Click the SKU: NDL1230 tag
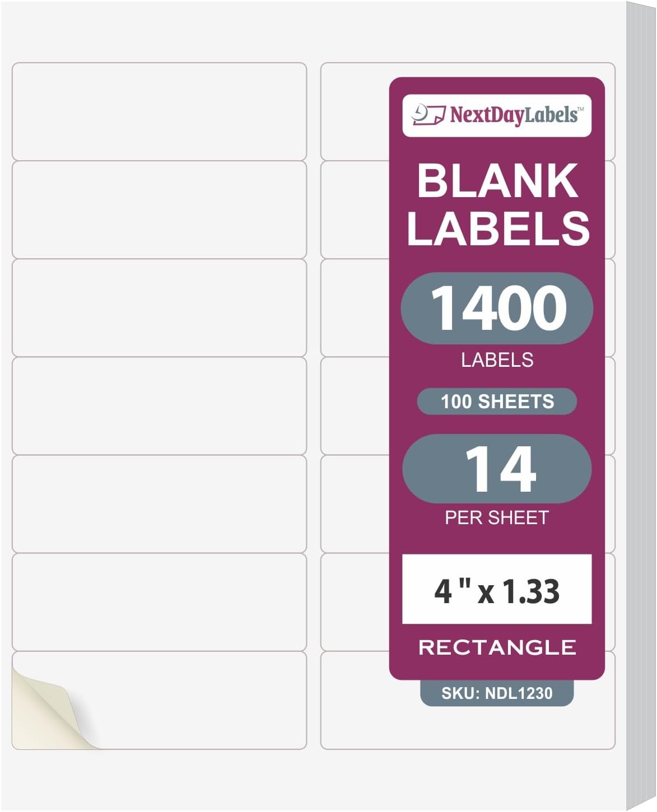This screenshot has height=812, width=657. click(x=497, y=693)
